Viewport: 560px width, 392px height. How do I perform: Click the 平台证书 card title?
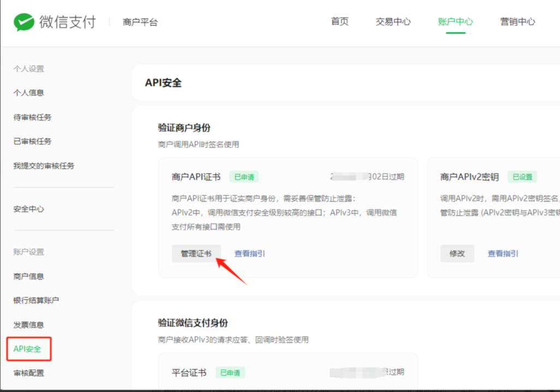(x=189, y=373)
